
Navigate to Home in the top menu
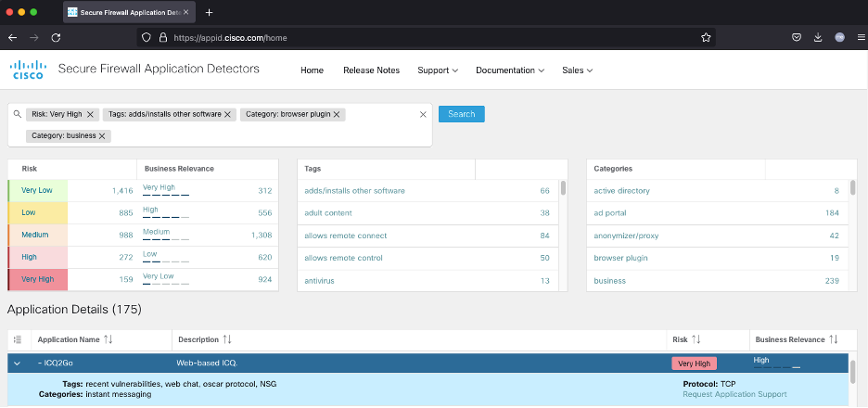(x=312, y=70)
